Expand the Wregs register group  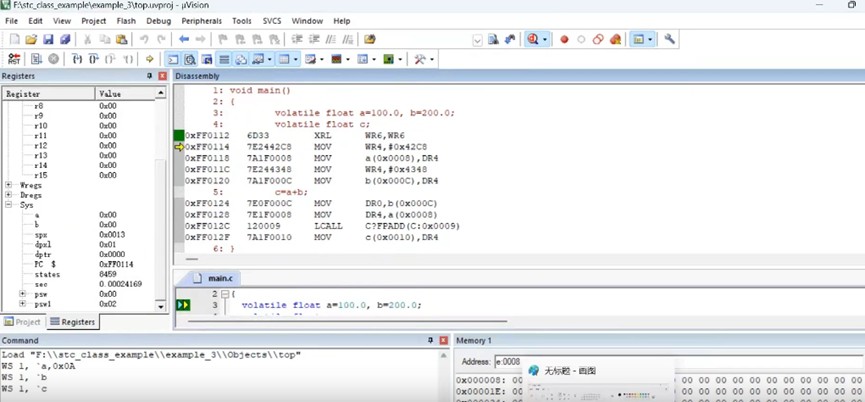click(9, 185)
